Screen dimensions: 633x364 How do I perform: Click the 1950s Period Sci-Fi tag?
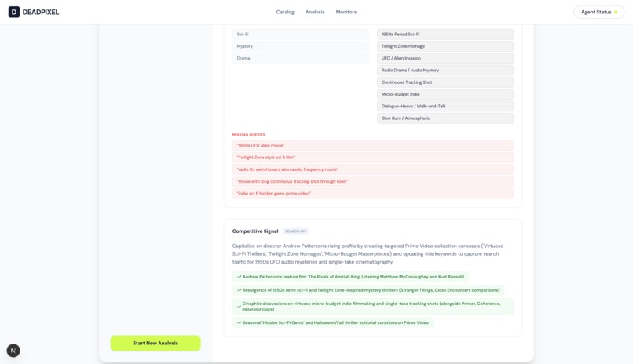445,35
